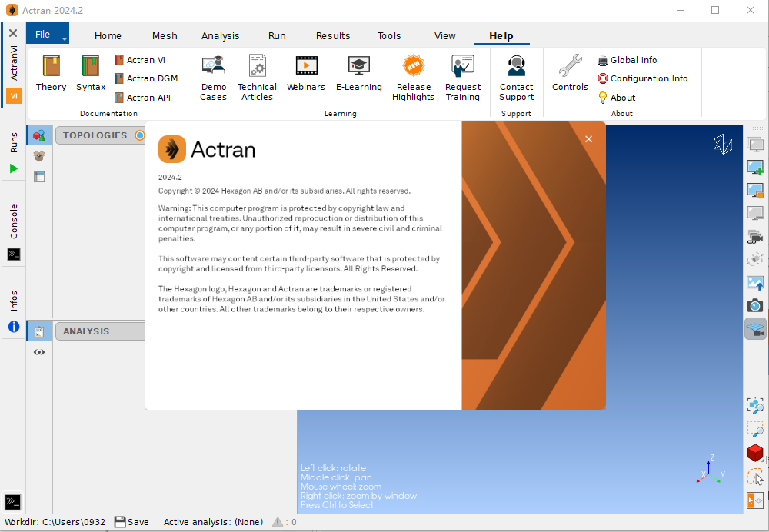Switch to the Analysis ribbon tab
The image size is (769, 532).
(x=220, y=36)
